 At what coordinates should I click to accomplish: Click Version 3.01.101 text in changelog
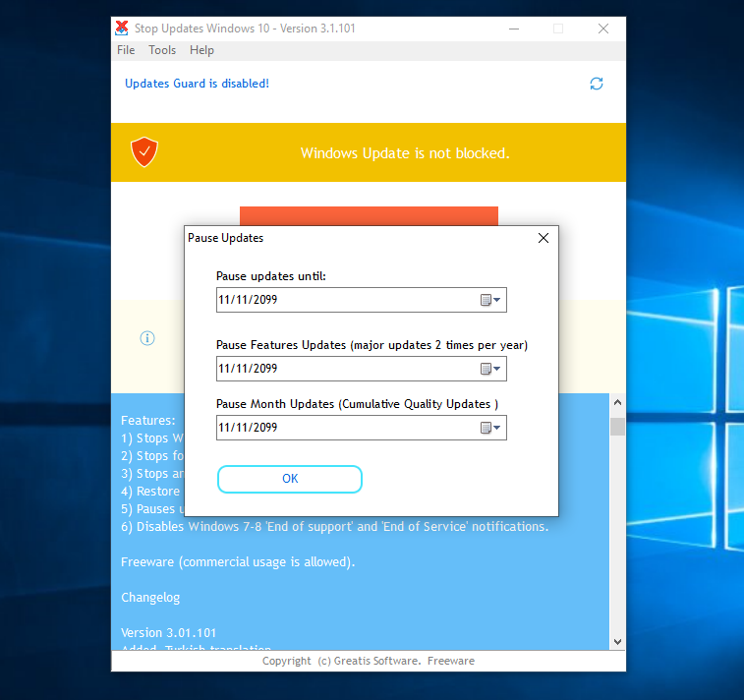[x=168, y=633]
